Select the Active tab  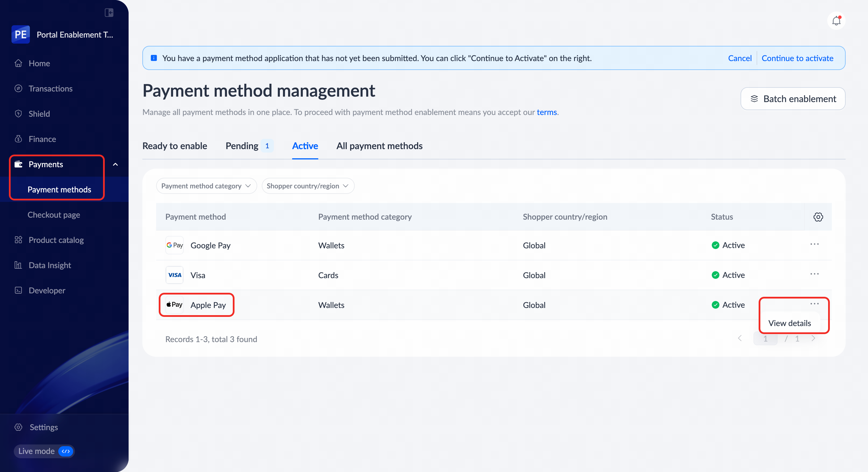(305, 146)
